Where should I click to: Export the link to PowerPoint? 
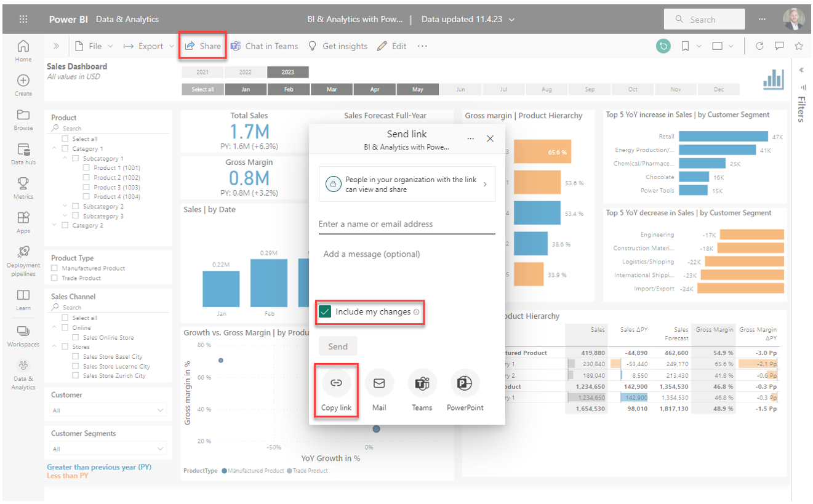pos(465,383)
